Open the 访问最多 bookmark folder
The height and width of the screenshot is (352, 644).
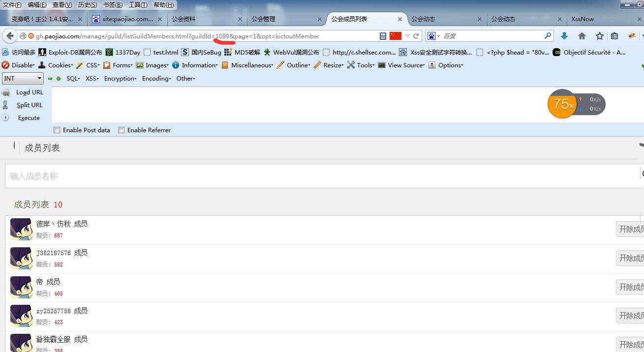[x=19, y=52]
